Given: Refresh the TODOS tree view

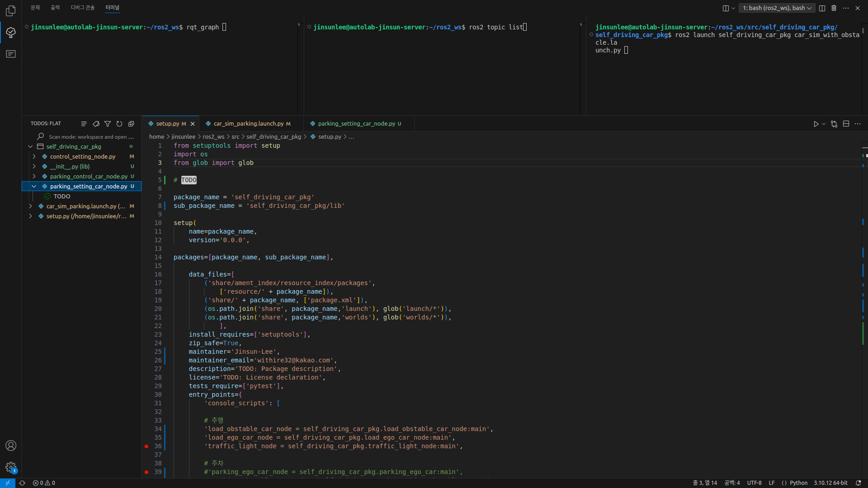Looking at the screenshot, I should 119,124.
